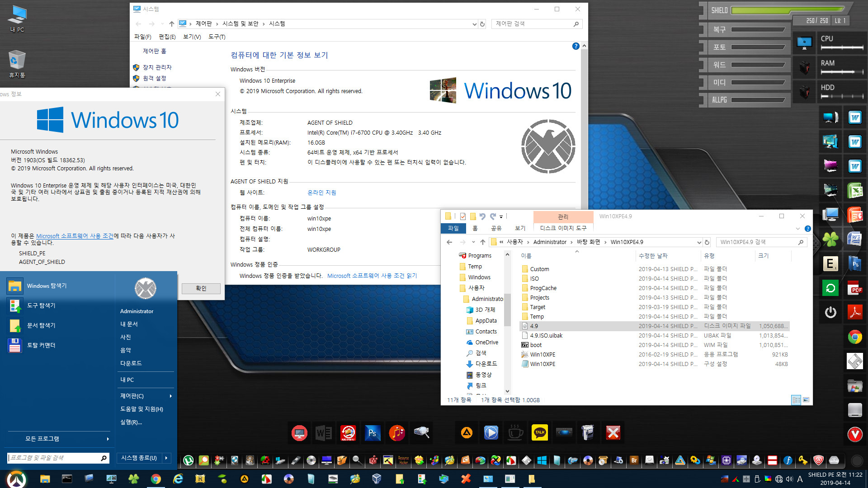Open the 내 PC desktop icon
Viewport: 868px width, 488px height.
point(17,19)
